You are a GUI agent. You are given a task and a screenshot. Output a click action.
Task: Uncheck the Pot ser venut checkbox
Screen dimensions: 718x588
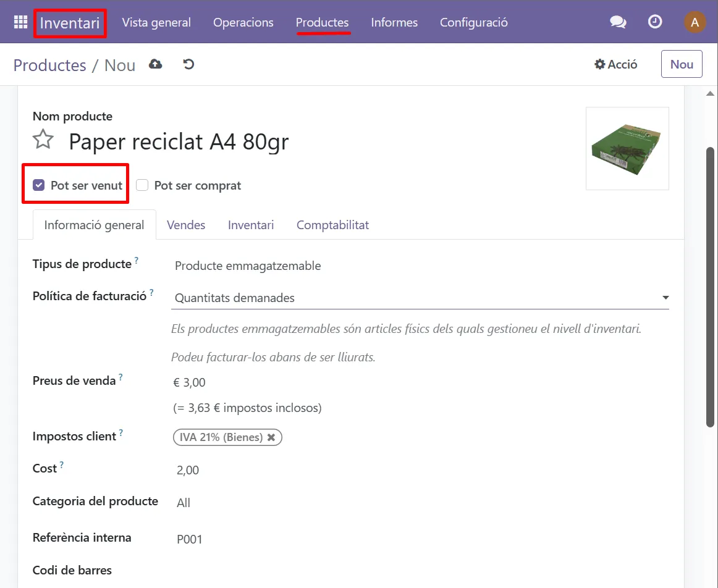click(39, 185)
